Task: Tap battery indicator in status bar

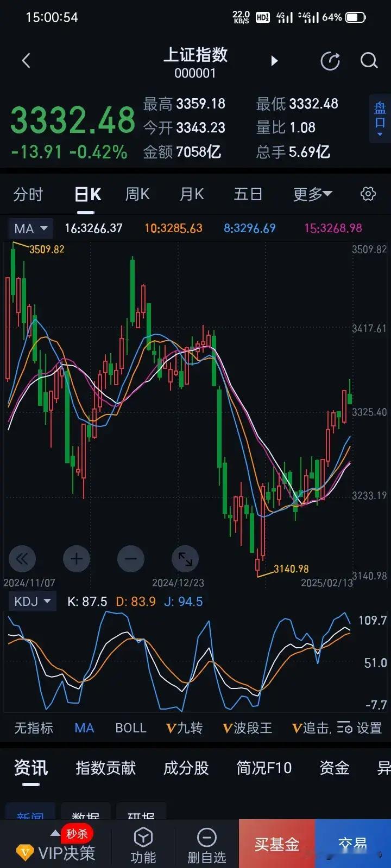Action: pos(356,17)
